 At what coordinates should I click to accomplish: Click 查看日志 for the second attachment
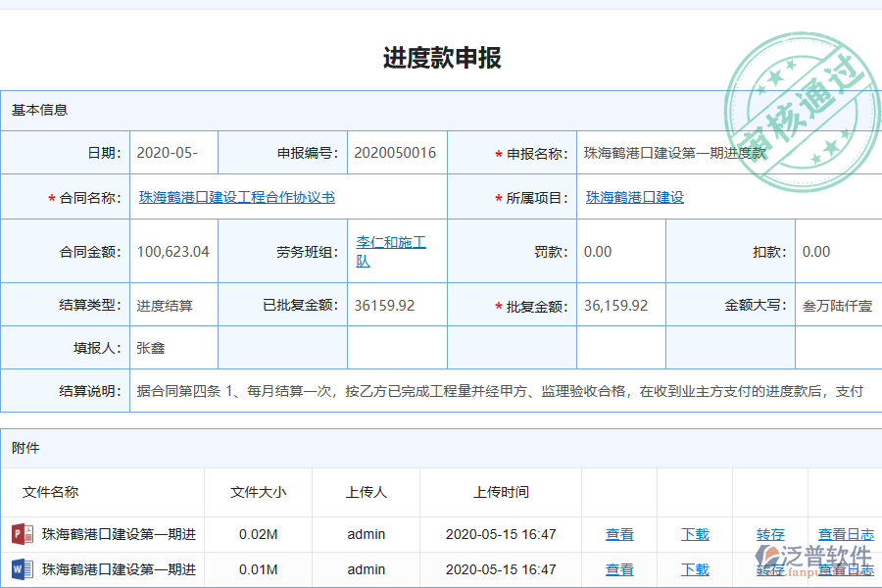(846, 569)
